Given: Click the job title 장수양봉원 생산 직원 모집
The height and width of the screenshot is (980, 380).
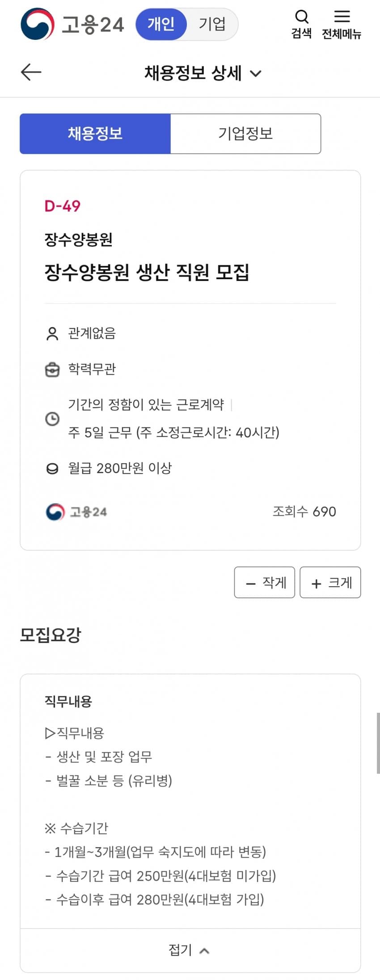Looking at the screenshot, I should pyautogui.click(x=147, y=272).
